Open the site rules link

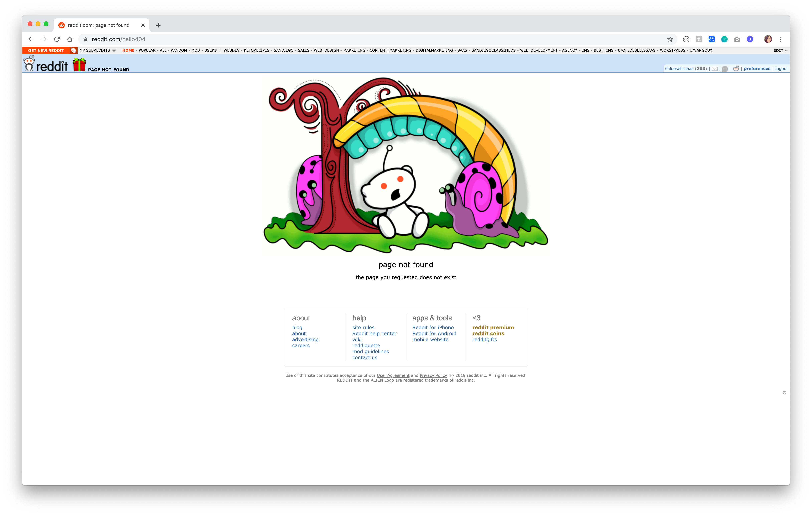tap(363, 327)
